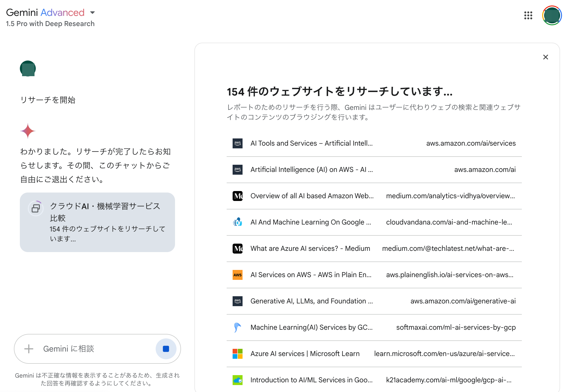Open Generative AI, LLMs, and Foundation result
This screenshot has width=568, height=392.
point(311,301)
